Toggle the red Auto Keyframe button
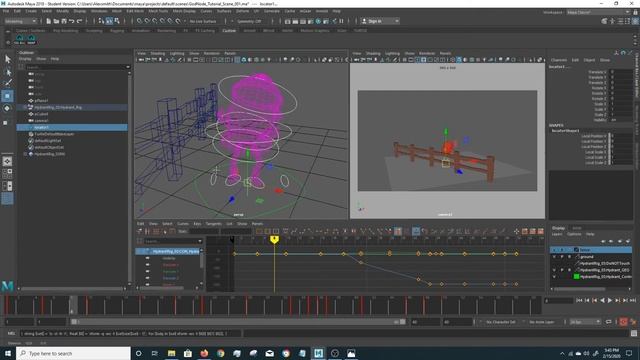 pos(623,322)
